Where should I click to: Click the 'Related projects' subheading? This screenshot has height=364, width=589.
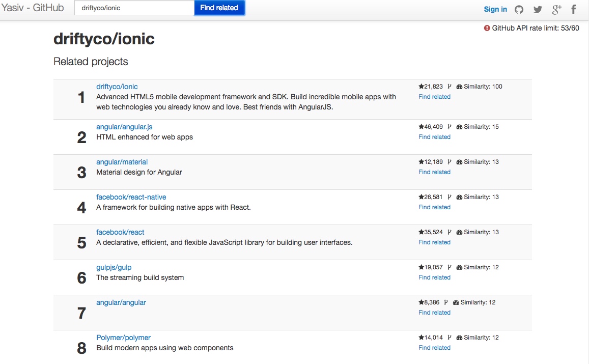pyautogui.click(x=91, y=61)
